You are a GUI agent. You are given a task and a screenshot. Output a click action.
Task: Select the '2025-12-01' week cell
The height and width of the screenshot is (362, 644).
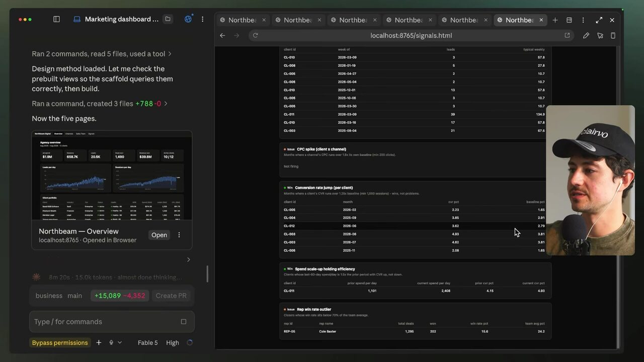click(347, 90)
